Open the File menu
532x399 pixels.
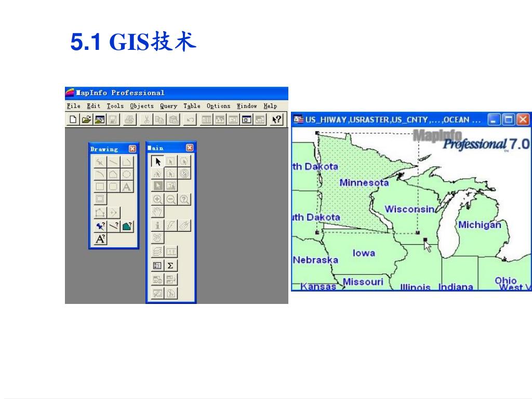click(74, 106)
